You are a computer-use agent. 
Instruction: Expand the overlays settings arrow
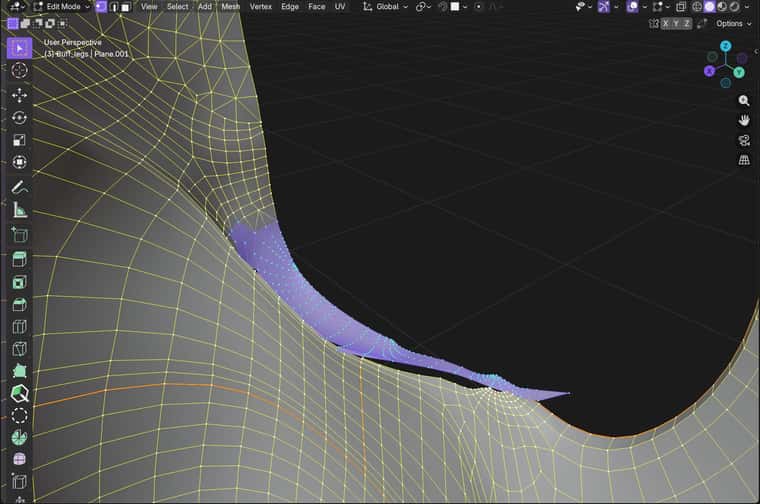pos(645,6)
